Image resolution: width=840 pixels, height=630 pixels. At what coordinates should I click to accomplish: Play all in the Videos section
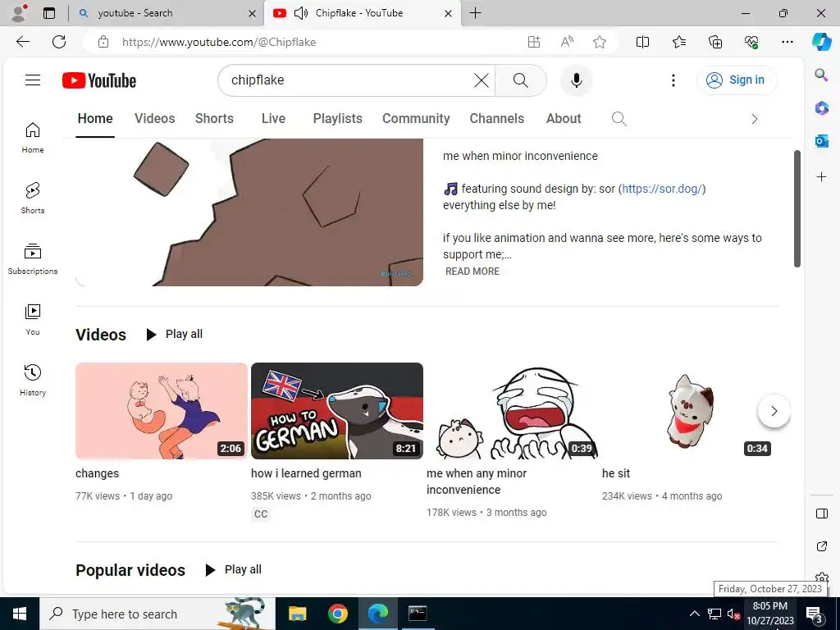click(x=175, y=335)
